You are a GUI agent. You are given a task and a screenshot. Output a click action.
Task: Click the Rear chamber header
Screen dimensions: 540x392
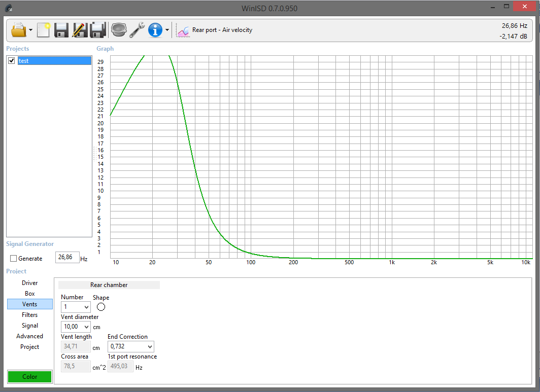pyautogui.click(x=109, y=285)
